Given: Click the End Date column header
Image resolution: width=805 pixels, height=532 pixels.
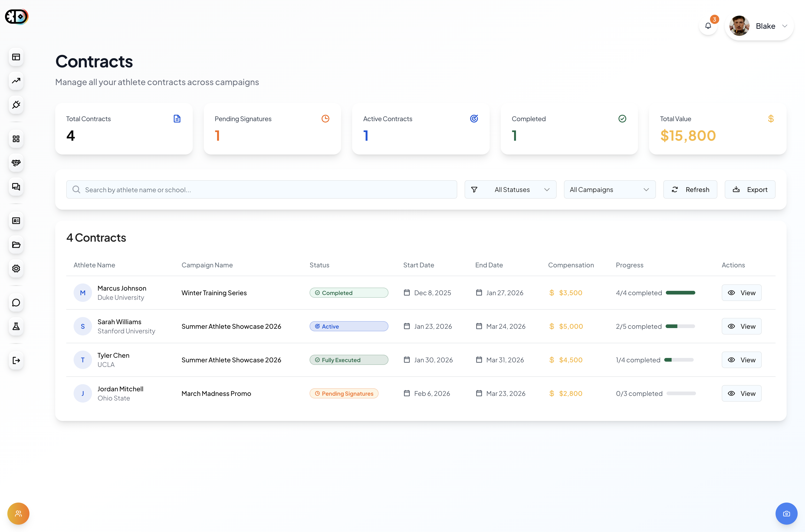Looking at the screenshot, I should click(489, 265).
